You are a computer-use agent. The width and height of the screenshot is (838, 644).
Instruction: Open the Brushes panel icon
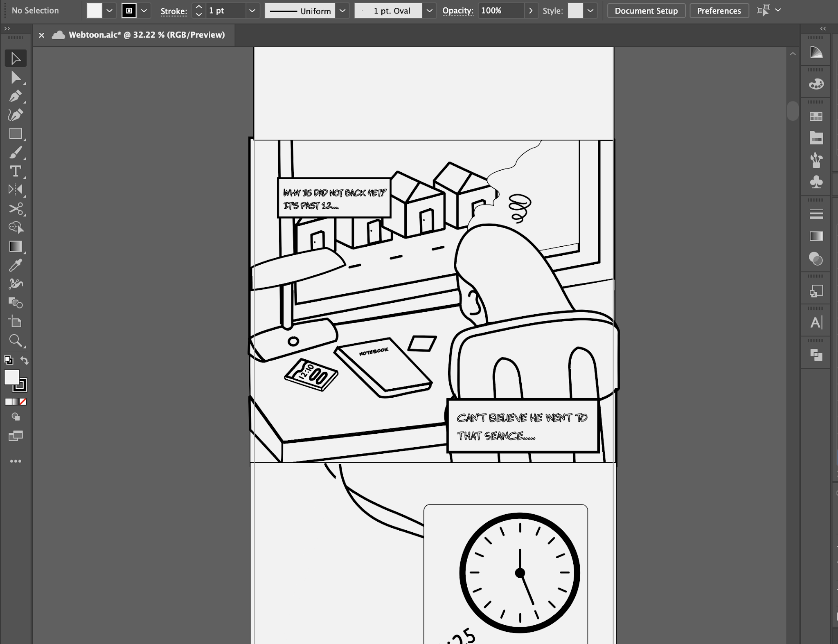tap(816, 160)
